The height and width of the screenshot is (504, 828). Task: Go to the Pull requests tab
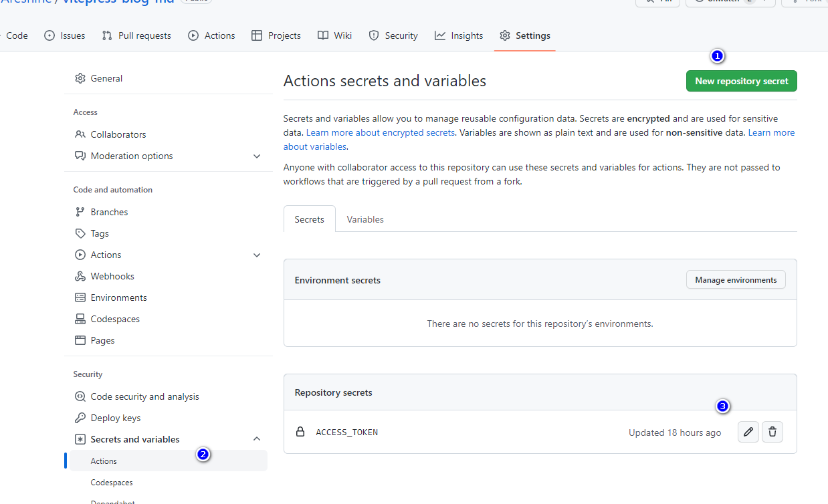tap(136, 35)
